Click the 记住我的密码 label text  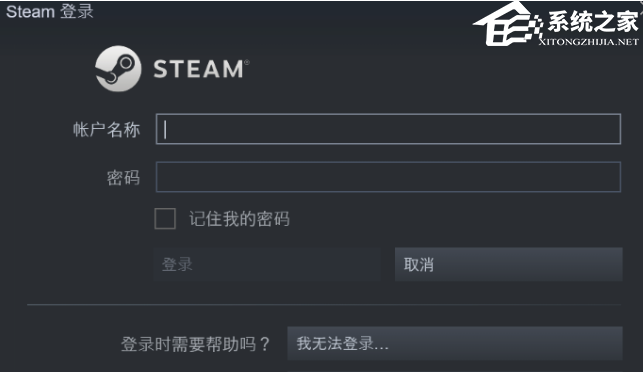click(239, 219)
